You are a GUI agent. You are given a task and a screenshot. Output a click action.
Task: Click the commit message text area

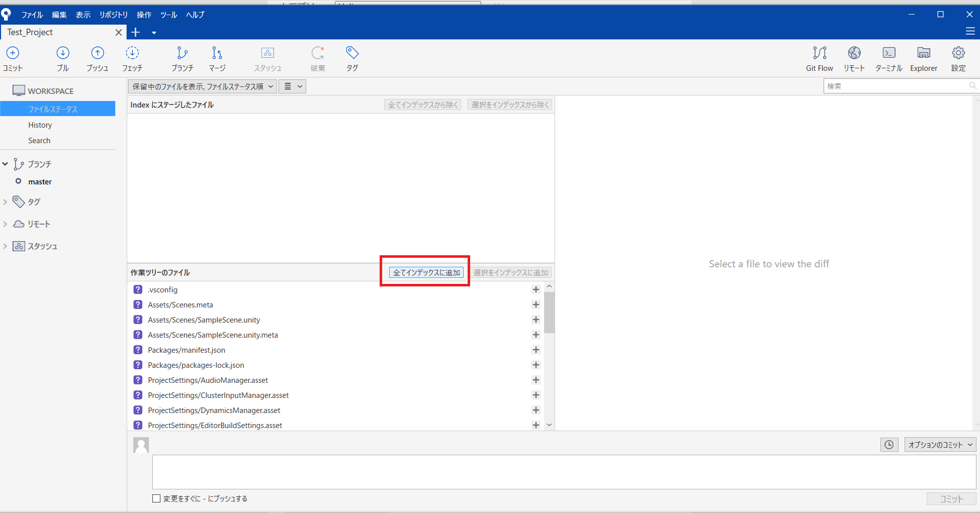click(564, 472)
